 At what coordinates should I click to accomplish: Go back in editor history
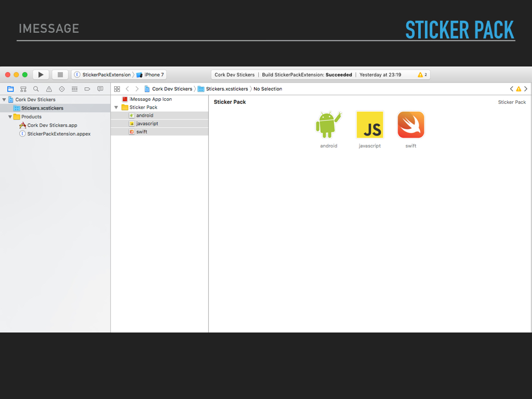click(x=128, y=89)
